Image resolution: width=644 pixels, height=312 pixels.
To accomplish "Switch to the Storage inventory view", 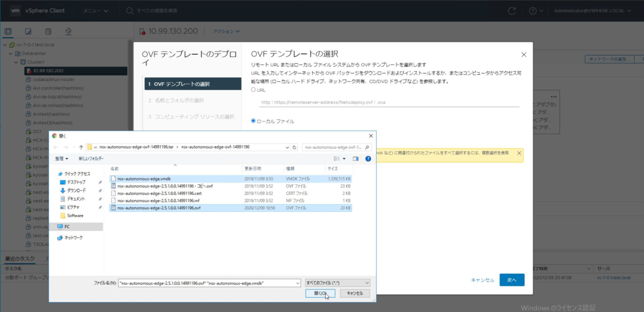I will tap(48, 32).
